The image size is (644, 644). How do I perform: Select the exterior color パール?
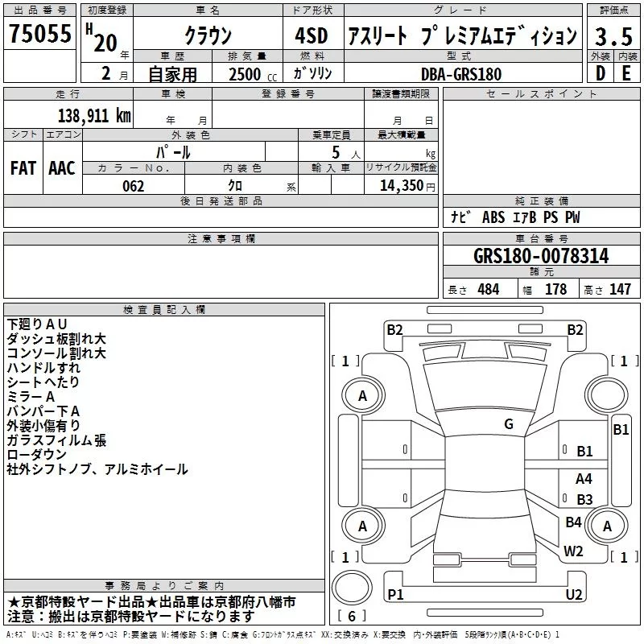click(x=173, y=152)
